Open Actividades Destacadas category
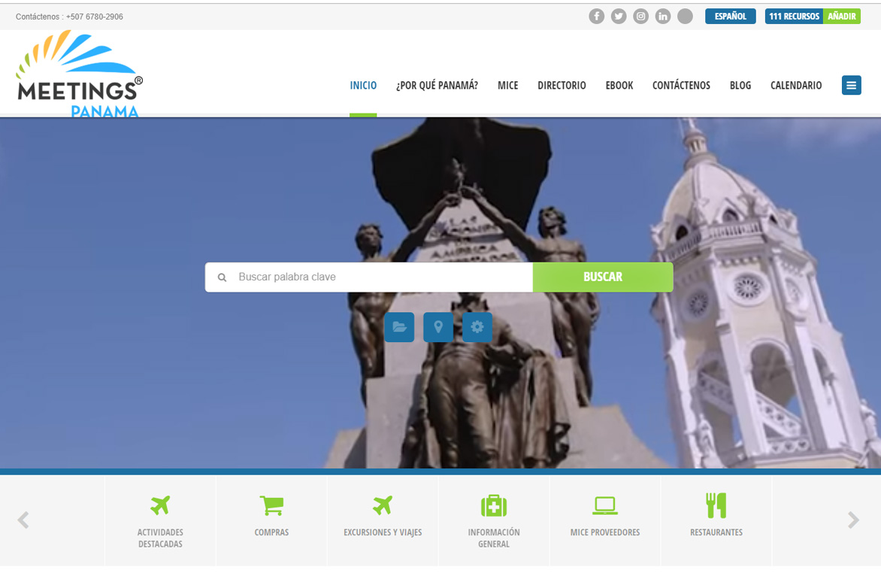This screenshot has height=588, width=881. (x=160, y=521)
